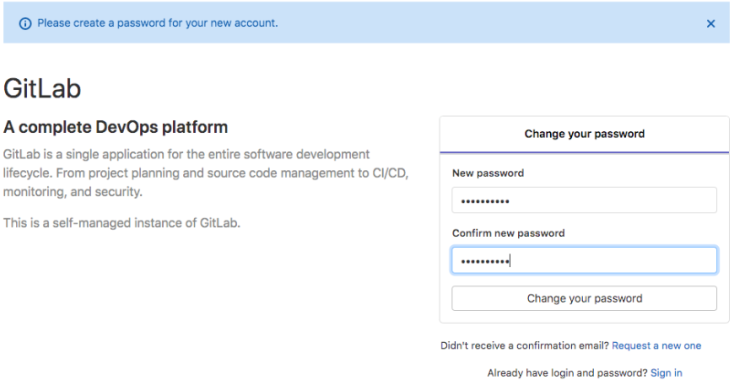The image size is (731, 386).
Task: Click the GitLab title heading
Action: [42, 88]
